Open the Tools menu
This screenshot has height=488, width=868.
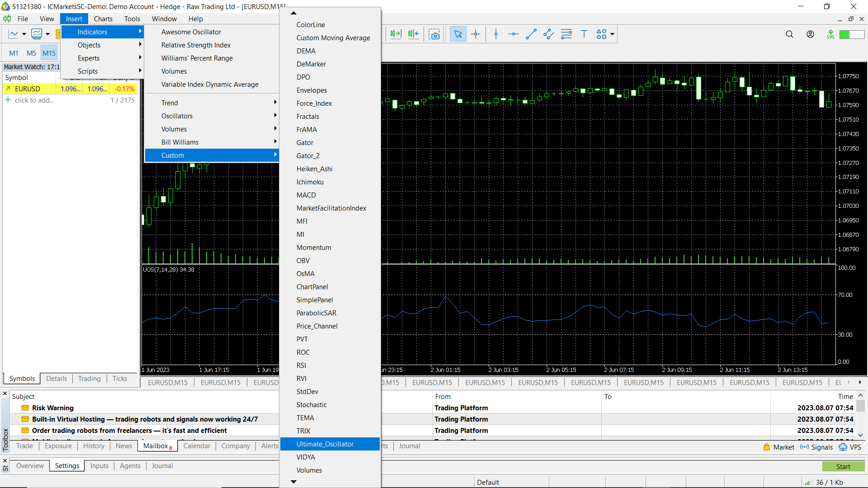click(x=132, y=19)
